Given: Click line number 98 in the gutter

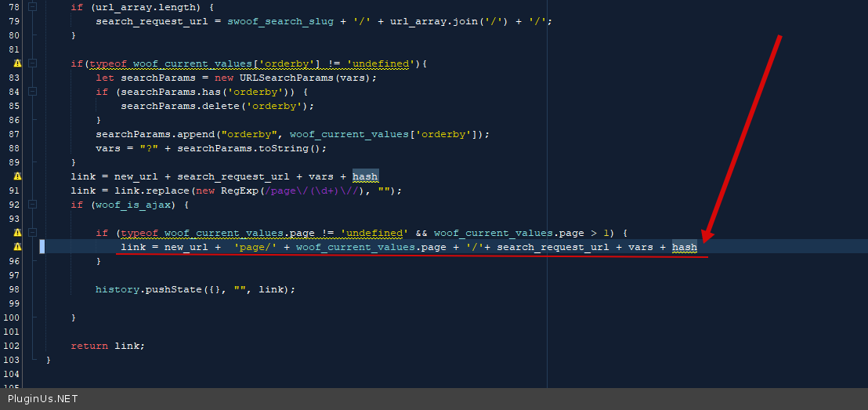Looking at the screenshot, I should coord(13,289).
